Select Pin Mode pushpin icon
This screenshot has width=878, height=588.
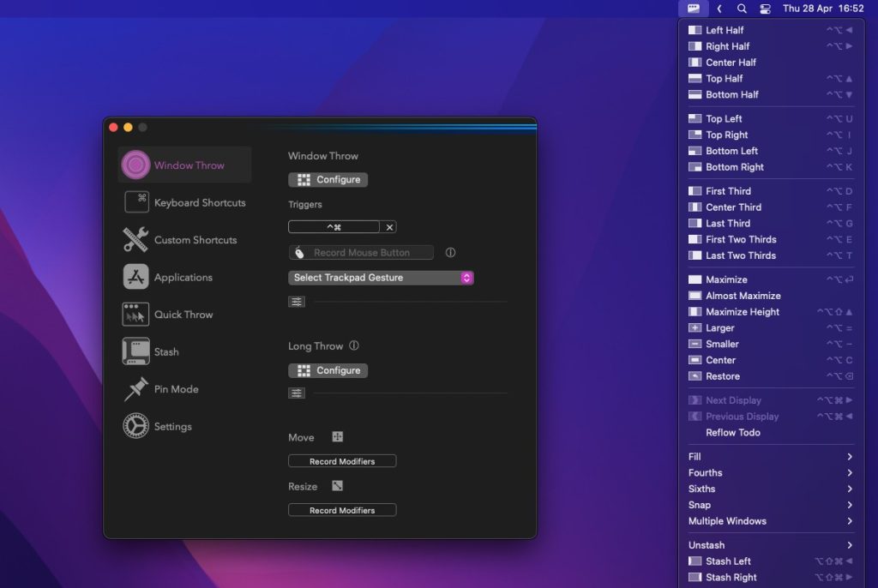(135, 389)
